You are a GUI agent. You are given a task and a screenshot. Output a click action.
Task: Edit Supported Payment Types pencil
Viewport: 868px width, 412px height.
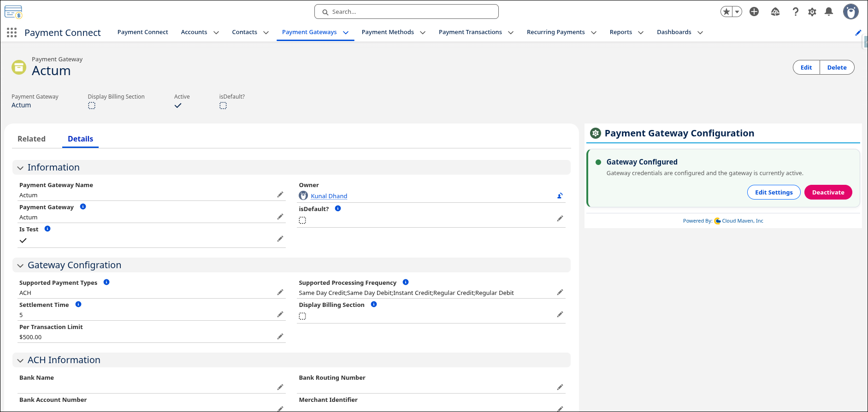point(280,292)
